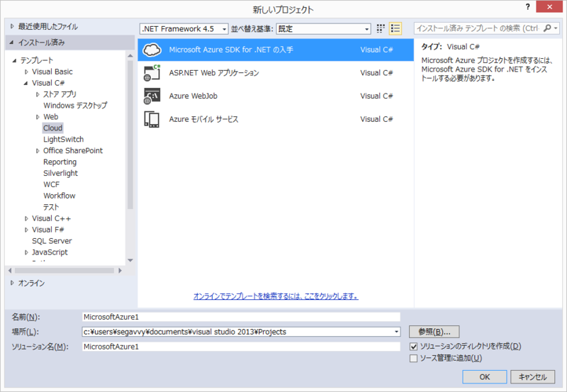
Task: Select the WCF tree item
Action: [51, 184]
